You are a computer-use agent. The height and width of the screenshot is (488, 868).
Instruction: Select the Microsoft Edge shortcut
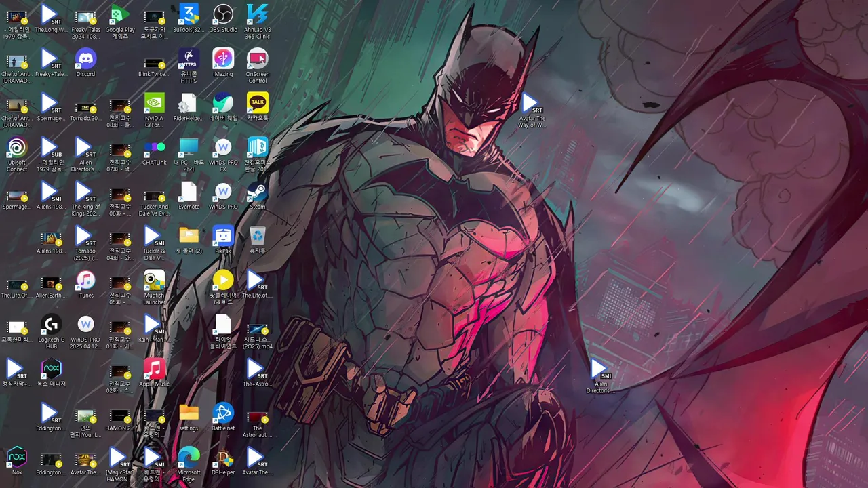pos(189,465)
